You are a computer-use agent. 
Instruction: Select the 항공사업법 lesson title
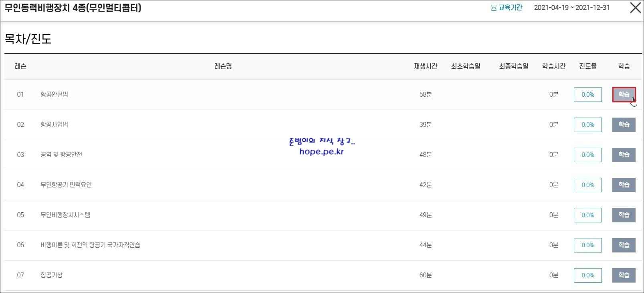[54, 124]
